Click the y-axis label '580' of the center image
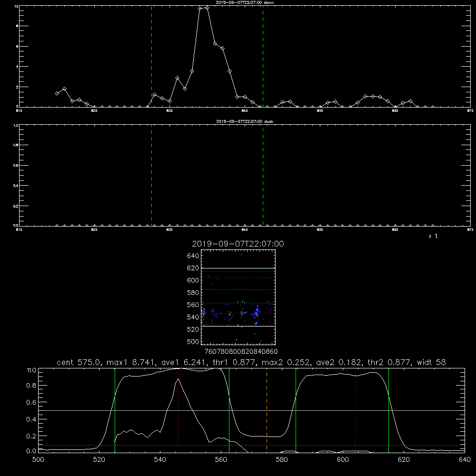Viewport: 476px width, 476px height. 193,293
